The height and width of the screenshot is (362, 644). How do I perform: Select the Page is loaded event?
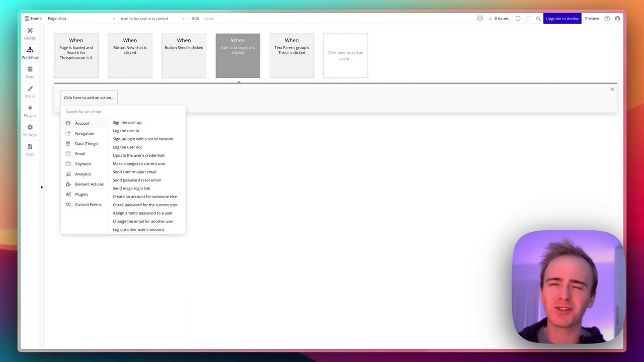(76, 56)
